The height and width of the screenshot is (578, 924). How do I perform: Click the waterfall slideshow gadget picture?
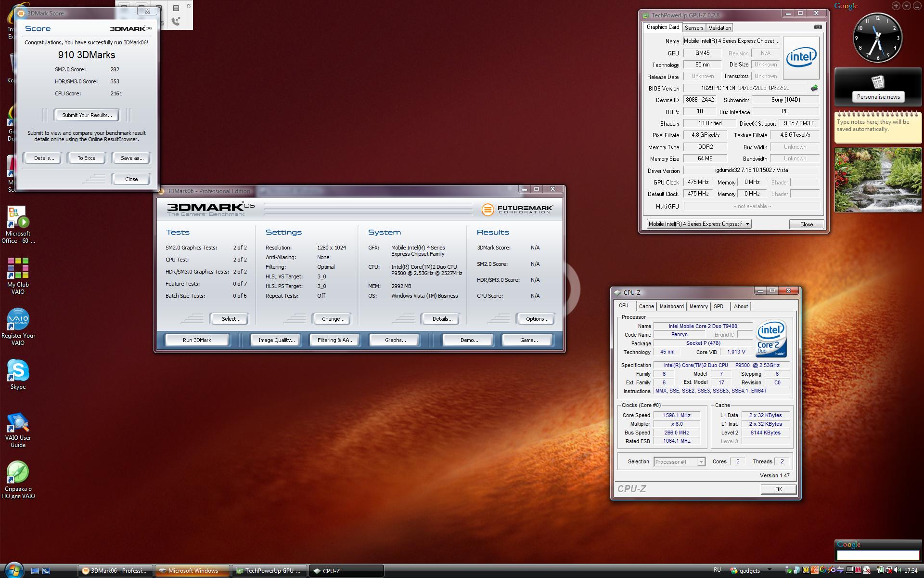pos(878,180)
